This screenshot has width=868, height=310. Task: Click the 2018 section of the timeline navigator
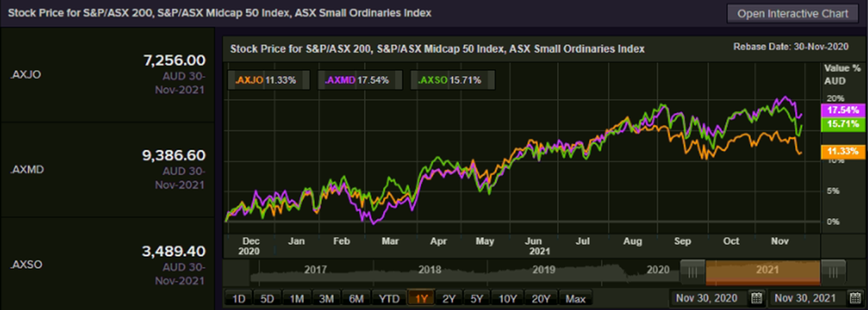[429, 271]
